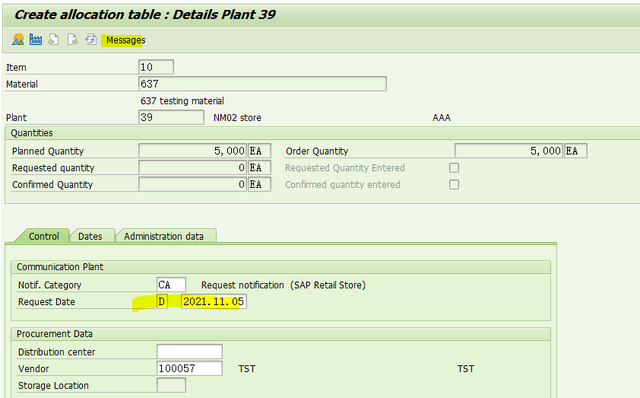Go to previous item document icon
The height and width of the screenshot is (398, 640).
point(53,40)
